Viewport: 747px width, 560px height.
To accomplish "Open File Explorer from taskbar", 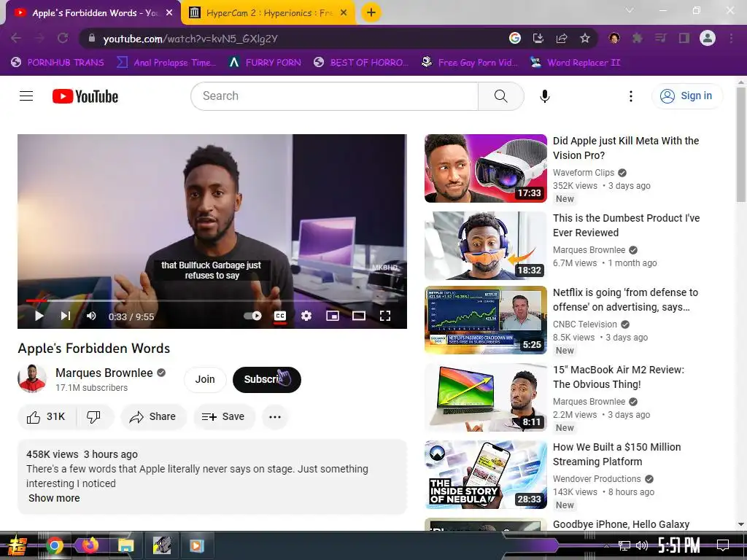I will [x=125, y=545].
